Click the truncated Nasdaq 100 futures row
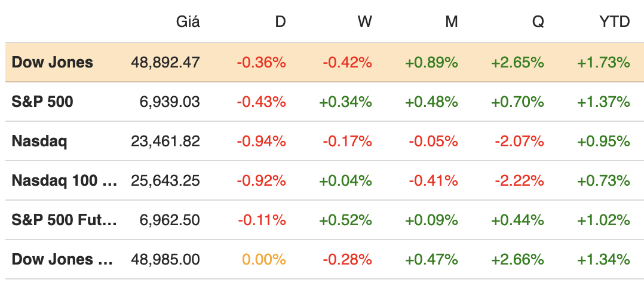This screenshot has height=295, width=644. 65,180
